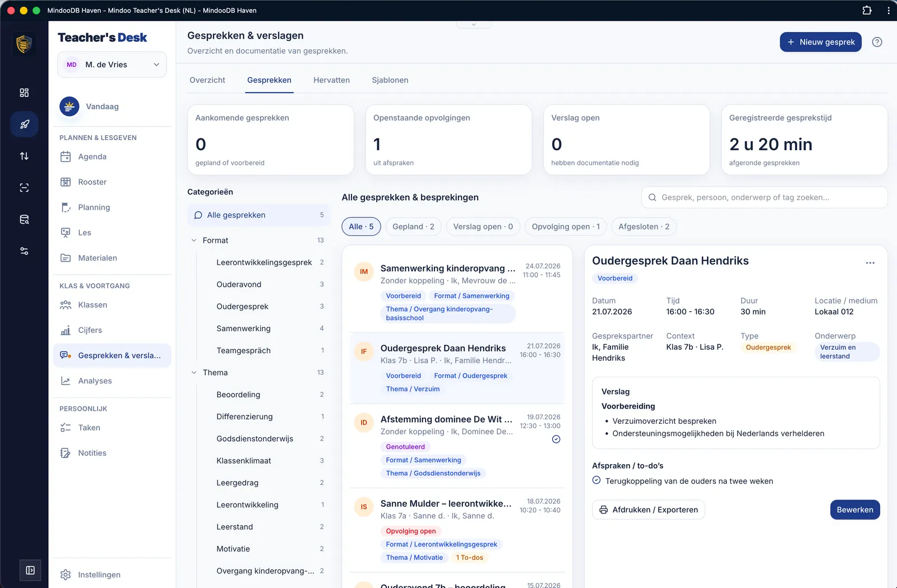This screenshot has width=897, height=588.
Task: Open the M. de Vries user dropdown
Action: 112,64
